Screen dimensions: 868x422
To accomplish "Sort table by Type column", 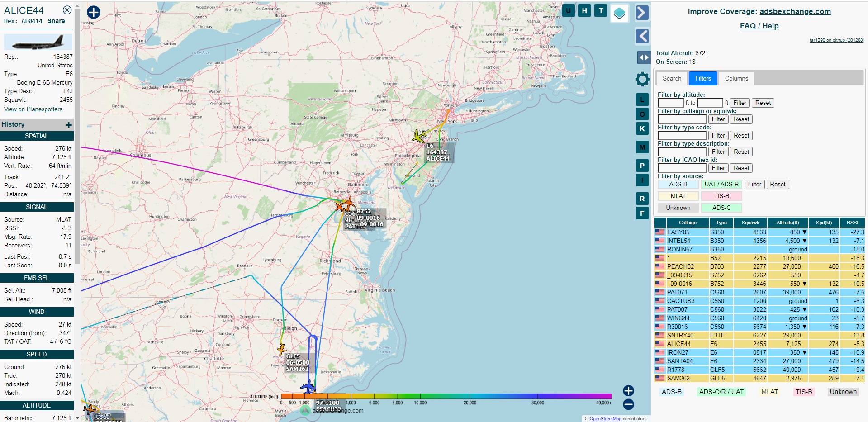I will [x=721, y=223].
